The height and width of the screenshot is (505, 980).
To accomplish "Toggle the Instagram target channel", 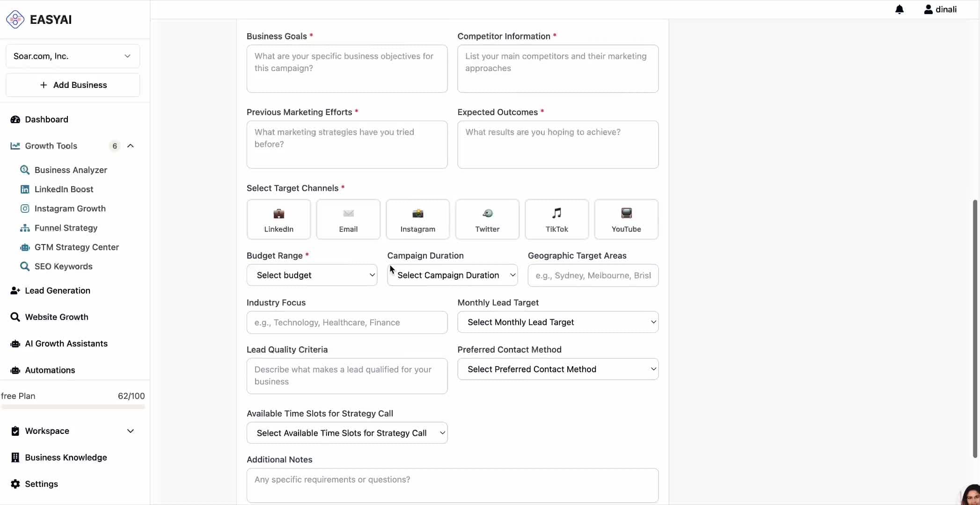I will (417, 219).
